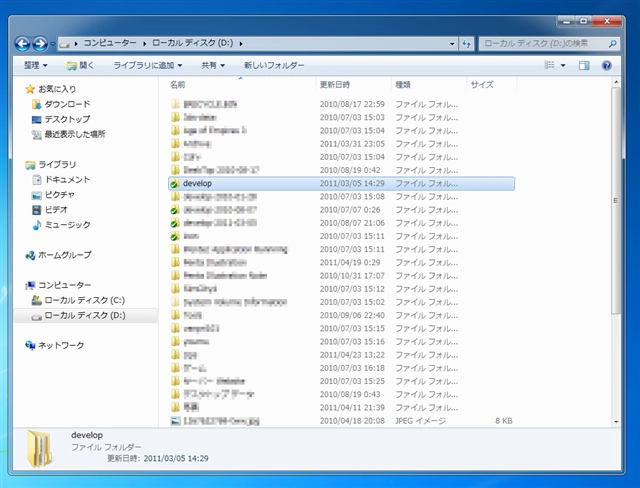Sort by 名前 column header

(241, 84)
